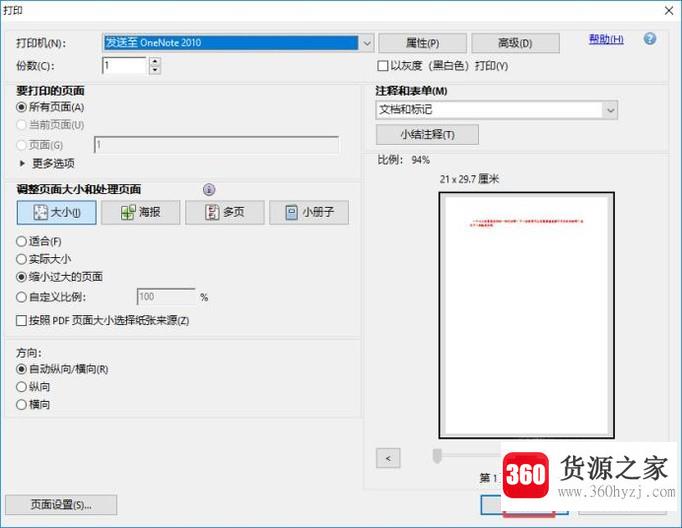Select the 自定义比例 radio button
Image resolution: width=682 pixels, height=528 pixels.
(21, 297)
